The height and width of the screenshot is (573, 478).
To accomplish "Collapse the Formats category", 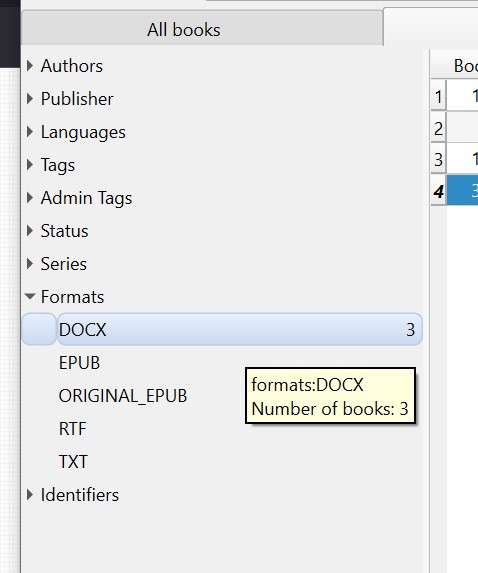I will pyautogui.click(x=30, y=296).
